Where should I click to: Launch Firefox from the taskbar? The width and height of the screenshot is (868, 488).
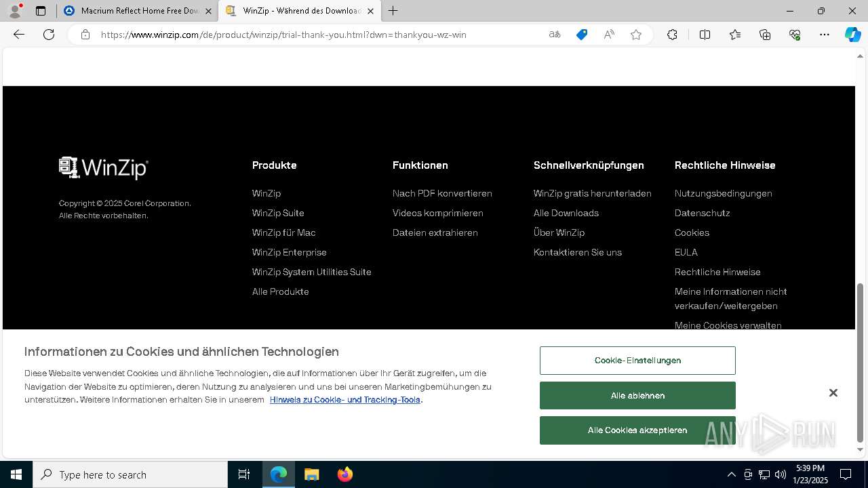click(x=345, y=474)
